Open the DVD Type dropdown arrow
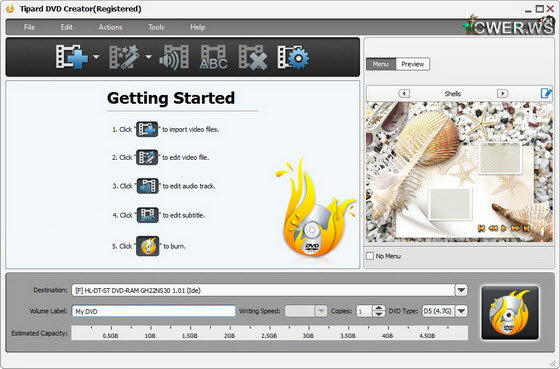Image resolution: width=560 pixels, height=369 pixels. coord(461,311)
